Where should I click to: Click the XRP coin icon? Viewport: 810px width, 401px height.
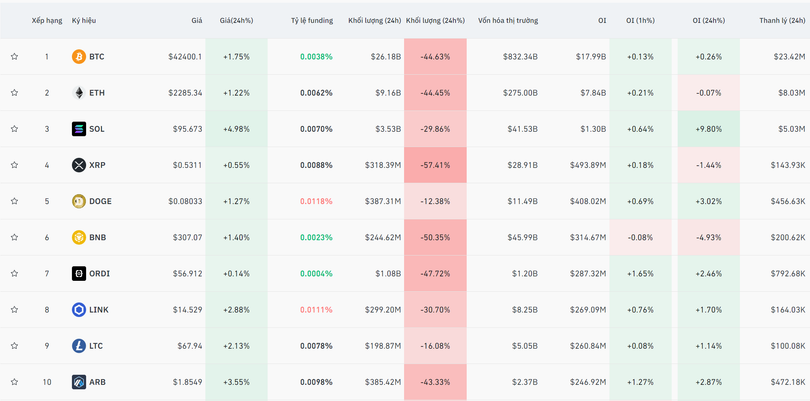[x=79, y=165]
